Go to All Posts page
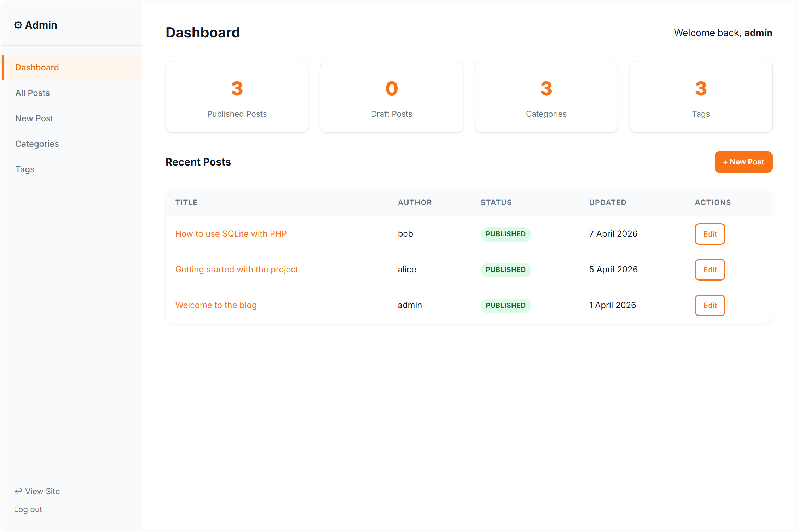The image size is (798, 532). (33, 93)
